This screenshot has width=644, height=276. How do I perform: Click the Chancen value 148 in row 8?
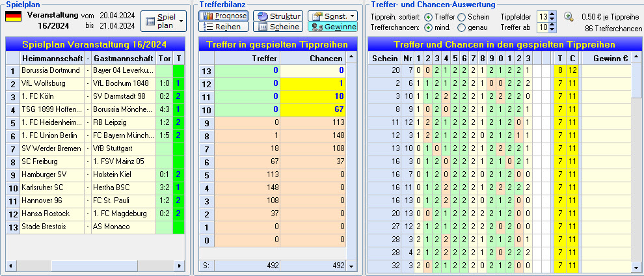(x=314, y=135)
